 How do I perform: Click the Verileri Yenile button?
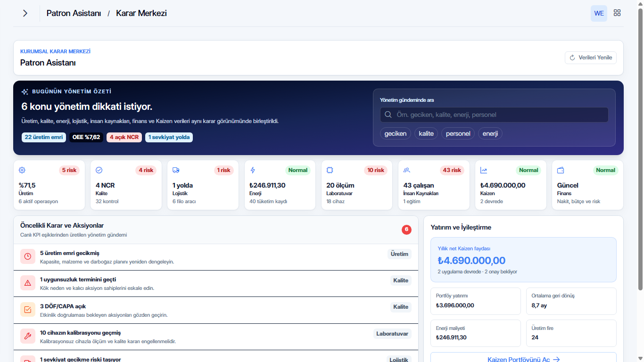point(591,58)
